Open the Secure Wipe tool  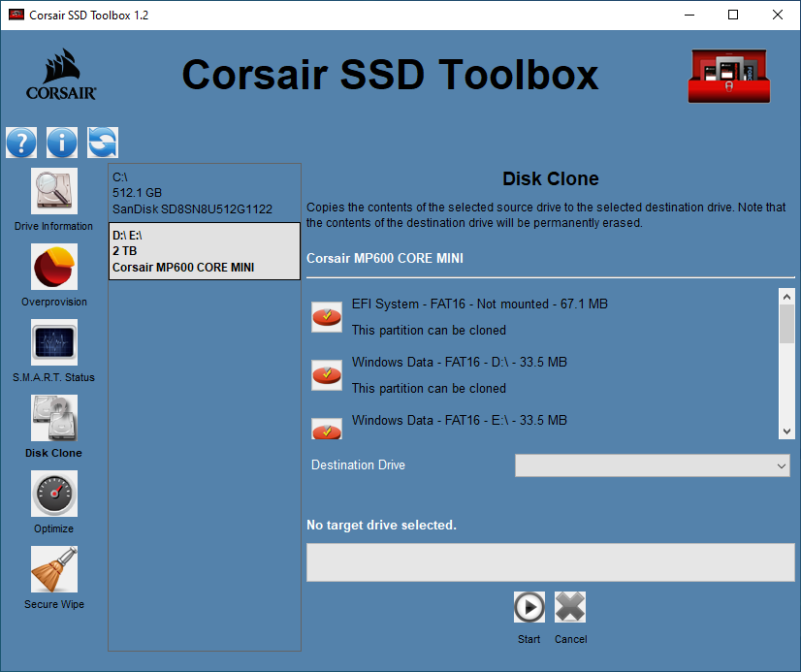pos(54,569)
